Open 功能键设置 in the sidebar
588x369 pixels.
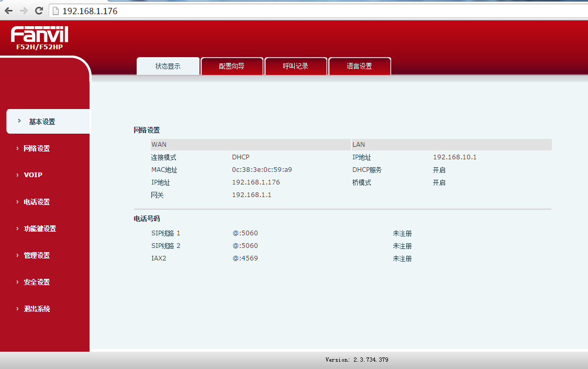[x=40, y=229]
